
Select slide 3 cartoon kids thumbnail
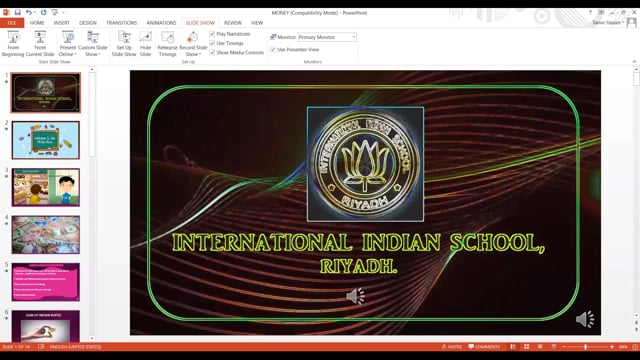tap(46, 187)
